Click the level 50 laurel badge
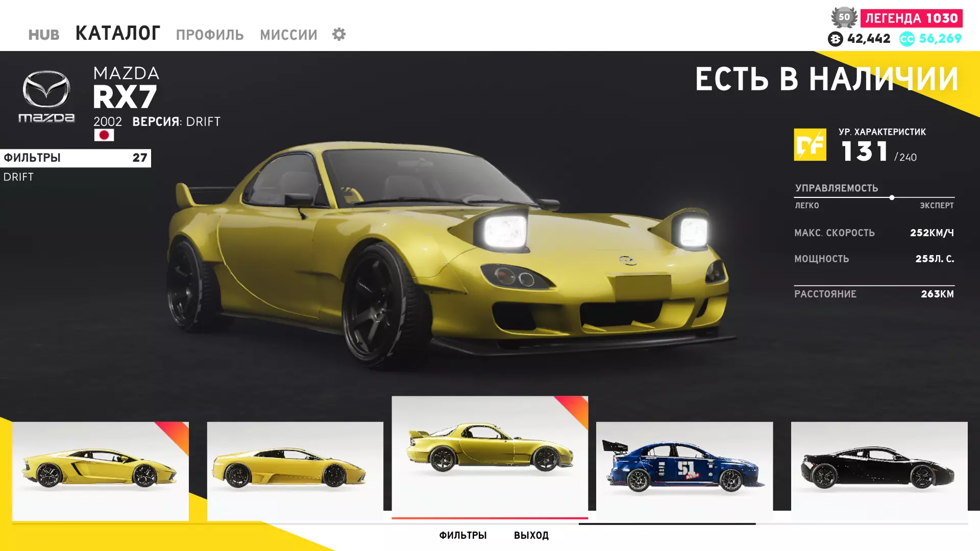980x551 pixels. pyautogui.click(x=844, y=17)
